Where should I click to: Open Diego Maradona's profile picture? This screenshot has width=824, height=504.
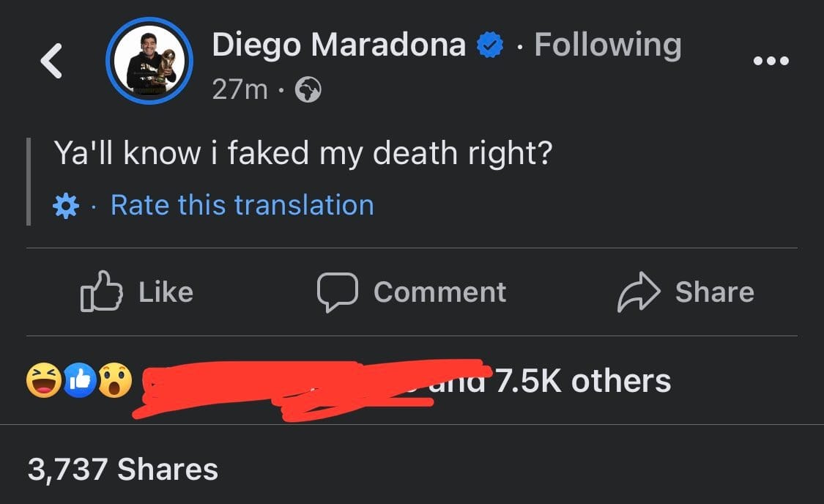pos(149,61)
